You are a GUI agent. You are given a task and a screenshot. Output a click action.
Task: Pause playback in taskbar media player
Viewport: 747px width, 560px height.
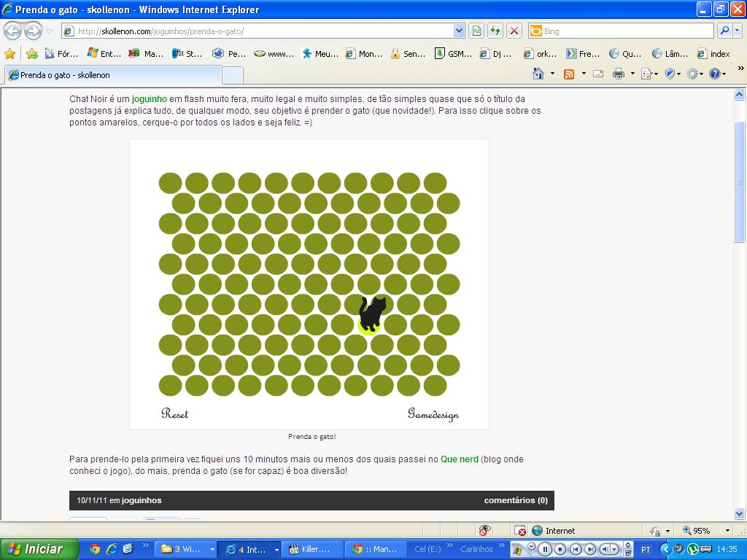point(546,550)
